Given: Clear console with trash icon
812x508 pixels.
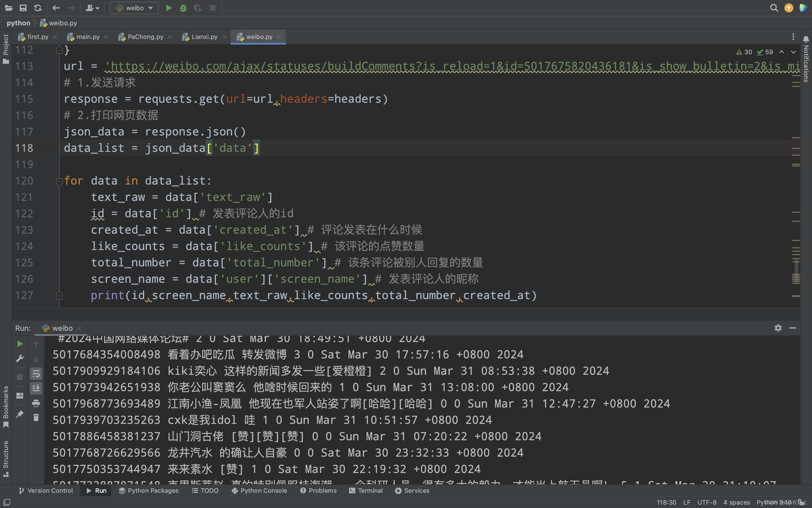Looking at the screenshot, I should click(36, 418).
